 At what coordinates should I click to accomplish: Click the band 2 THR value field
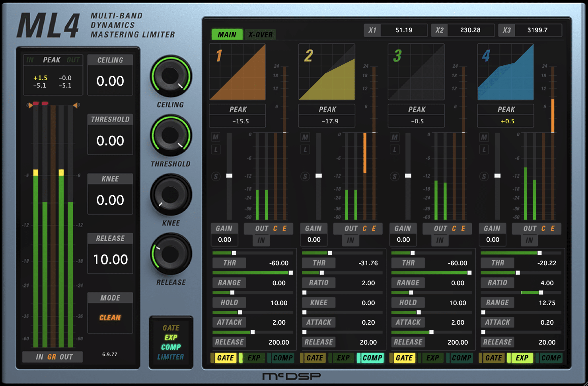pyautogui.click(x=368, y=263)
